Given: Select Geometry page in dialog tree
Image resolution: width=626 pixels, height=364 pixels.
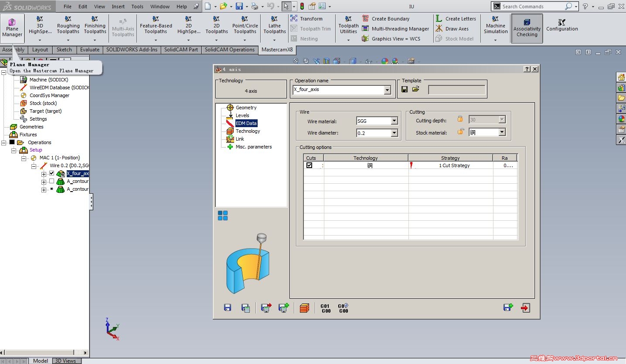Looking at the screenshot, I should coord(246,108).
